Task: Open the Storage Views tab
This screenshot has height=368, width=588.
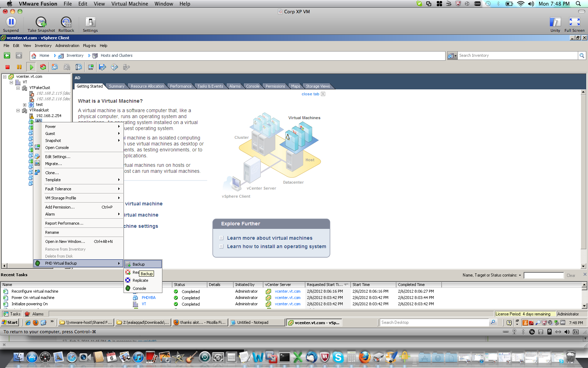Action: point(318,86)
